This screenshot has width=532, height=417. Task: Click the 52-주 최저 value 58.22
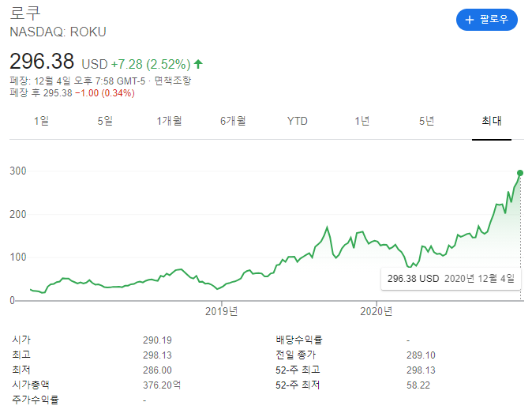pyautogui.click(x=418, y=385)
